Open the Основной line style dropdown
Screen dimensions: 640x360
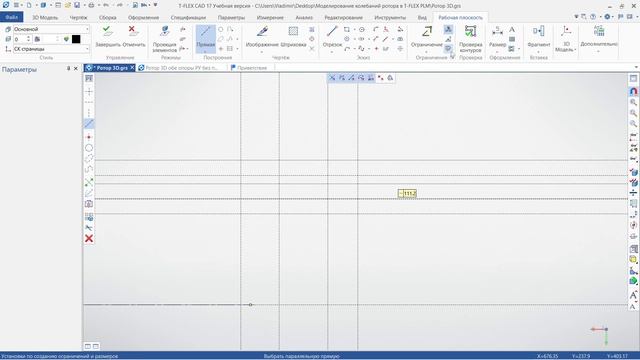(x=51, y=29)
